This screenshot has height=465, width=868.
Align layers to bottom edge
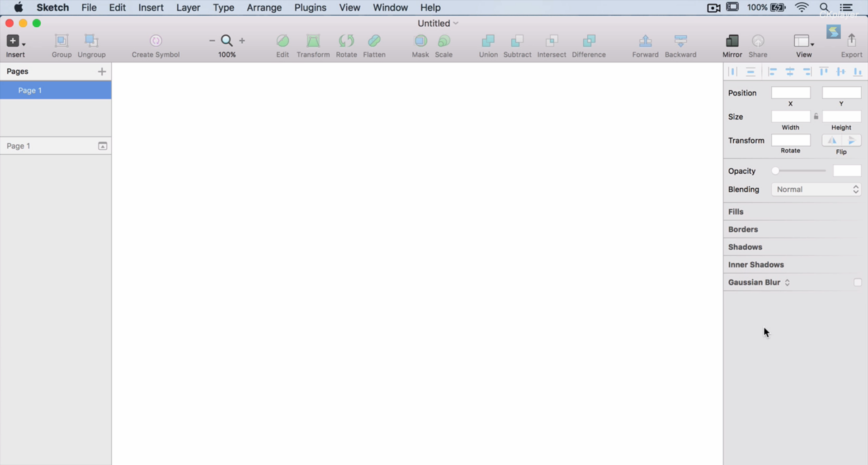tap(858, 71)
